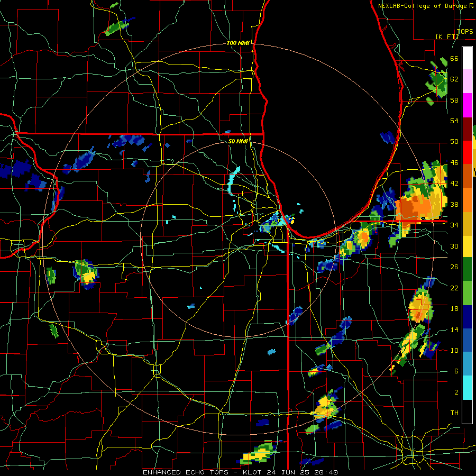Click the cyan legend swatch near 2

467,387
